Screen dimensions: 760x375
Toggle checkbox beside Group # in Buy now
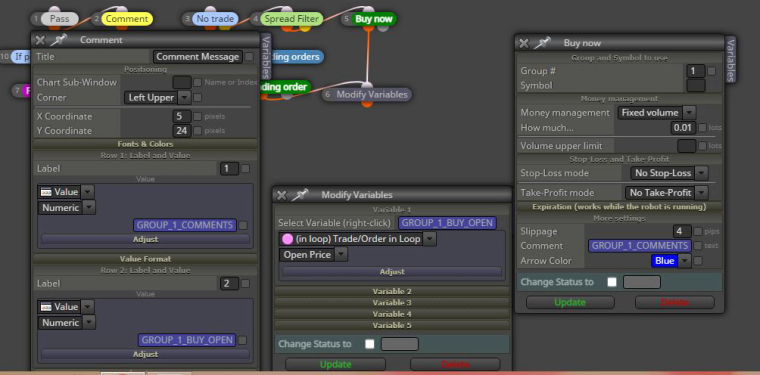click(711, 71)
